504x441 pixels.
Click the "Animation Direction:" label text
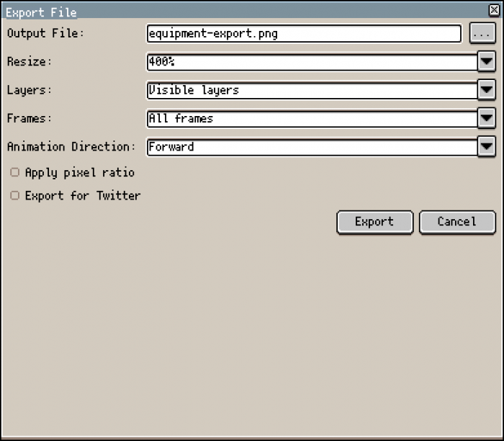click(x=71, y=146)
